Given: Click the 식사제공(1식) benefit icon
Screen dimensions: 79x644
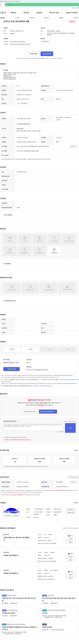Looking at the screenshot, I should (54, 251).
